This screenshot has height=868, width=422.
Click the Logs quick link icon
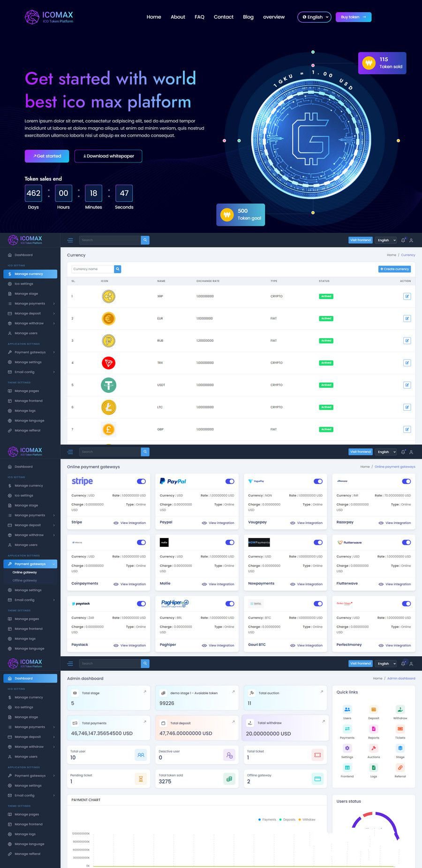(374, 768)
